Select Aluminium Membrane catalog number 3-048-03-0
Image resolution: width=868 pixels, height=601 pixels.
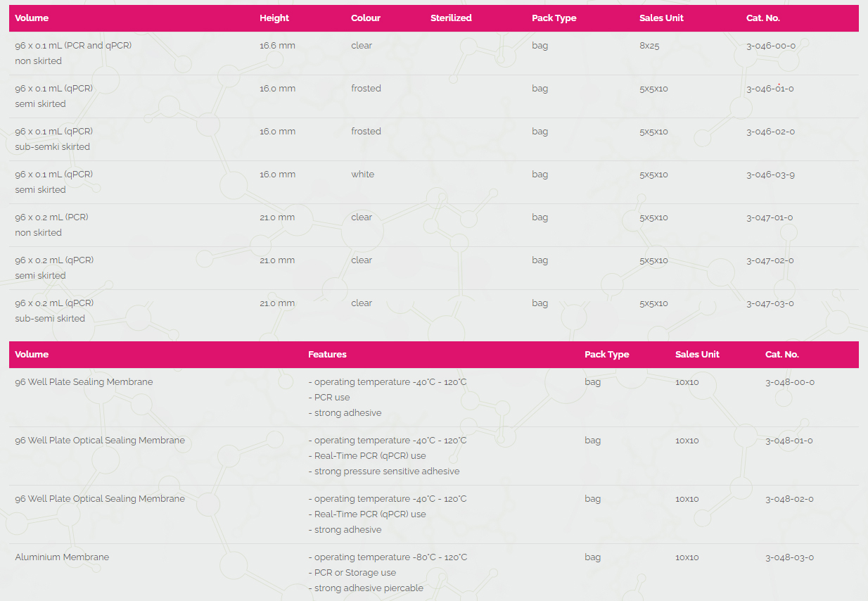[x=789, y=557]
